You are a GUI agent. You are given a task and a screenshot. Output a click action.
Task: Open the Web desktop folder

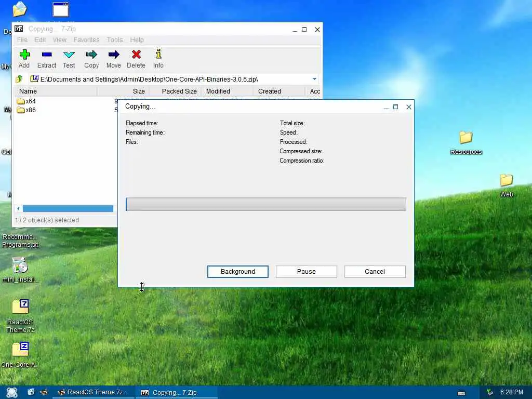(507, 185)
